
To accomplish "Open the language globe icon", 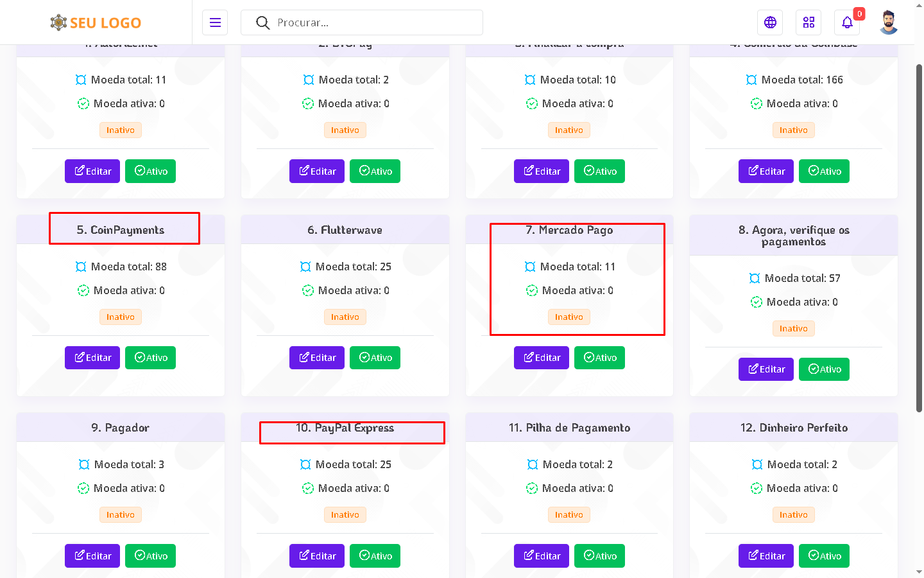I will coord(770,22).
